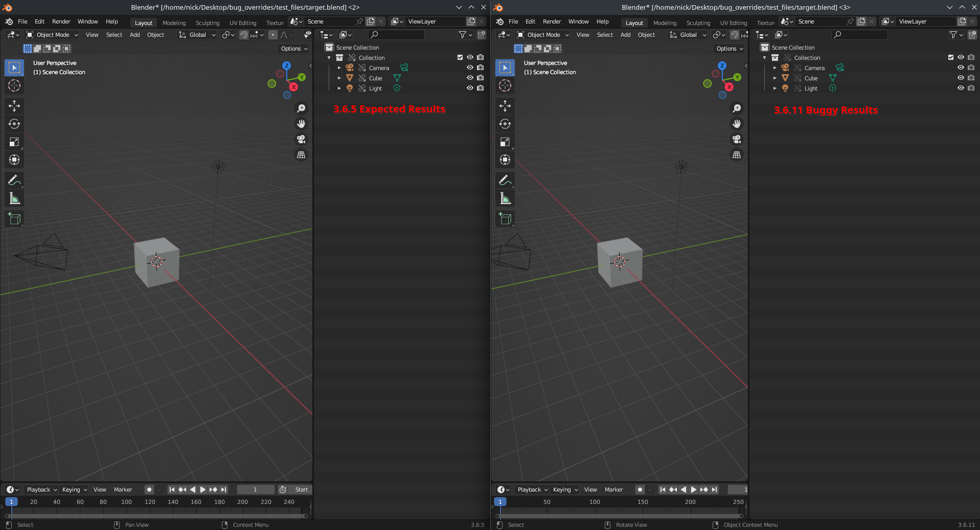Hide Cube in left outliner viewport

[x=470, y=78]
